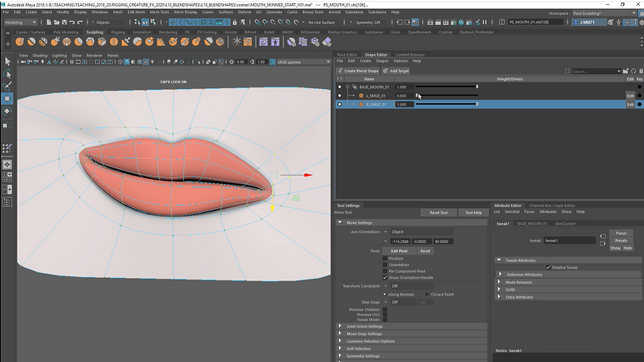Click load input connection icon beside tweak1

pos(602,236)
